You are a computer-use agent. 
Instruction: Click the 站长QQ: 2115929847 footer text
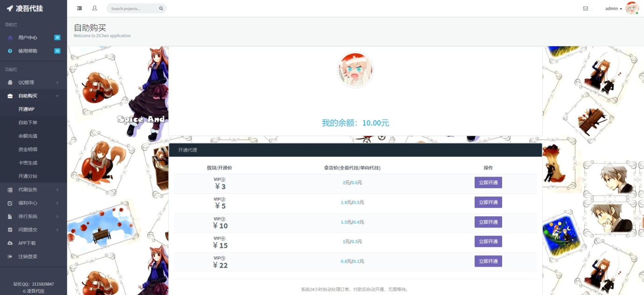pyautogui.click(x=34, y=284)
